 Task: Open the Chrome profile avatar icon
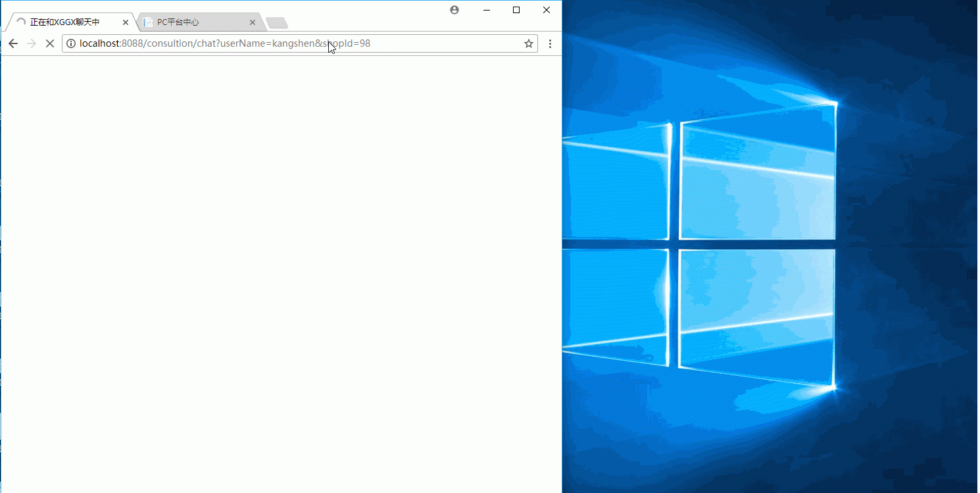(454, 10)
